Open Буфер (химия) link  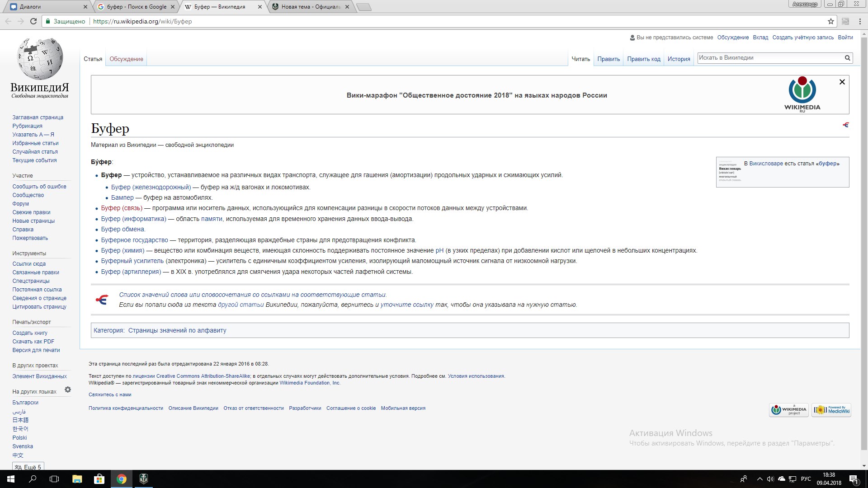tap(123, 250)
